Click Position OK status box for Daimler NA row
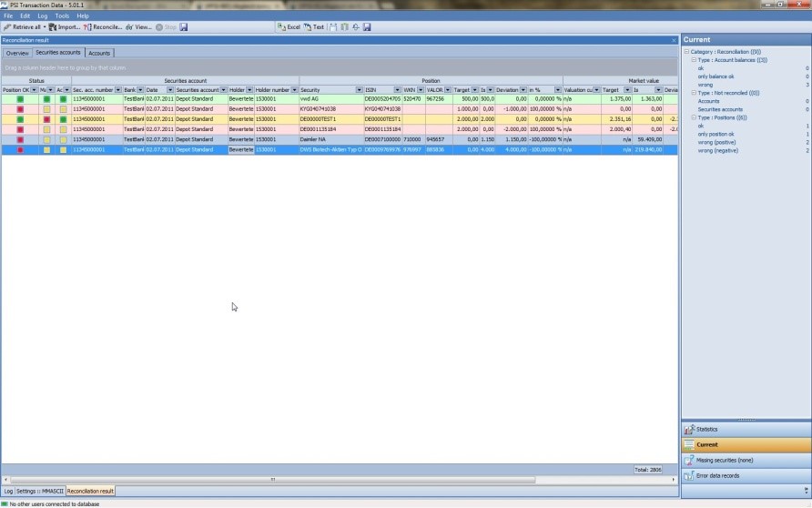The width and height of the screenshot is (812, 508). (x=20, y=139)
